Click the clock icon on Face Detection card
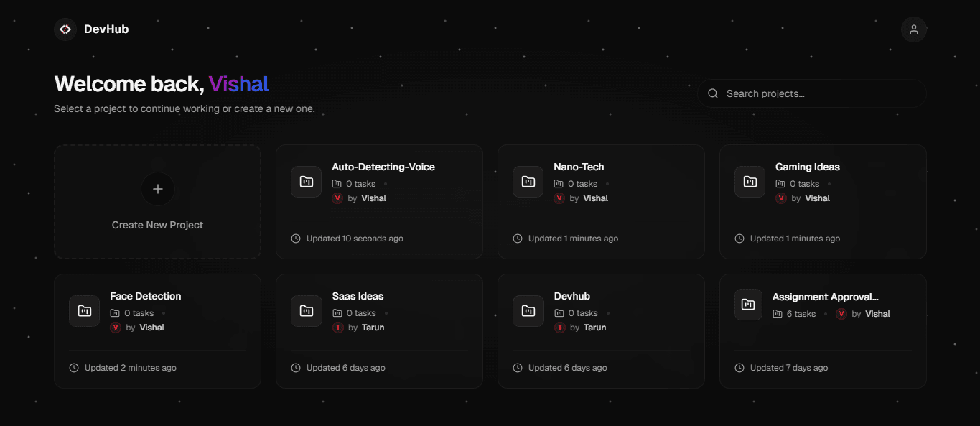 (x=73, y=367)
